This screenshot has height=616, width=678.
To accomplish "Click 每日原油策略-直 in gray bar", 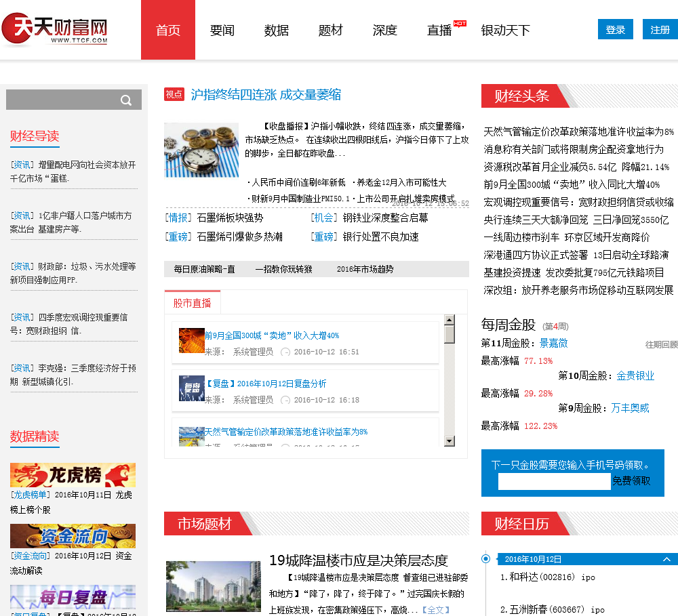I will [x=204, y=269].
